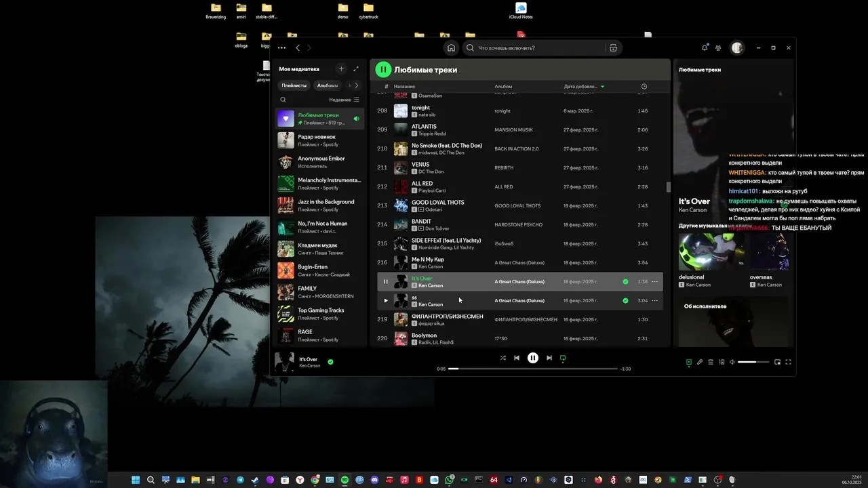Open the Радар новинок playlist

[x=319, y=140]
